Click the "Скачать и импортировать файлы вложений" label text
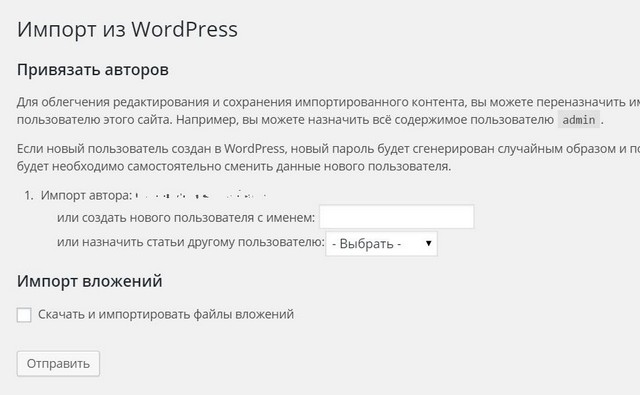640x395 pixels. click(166, 314)
